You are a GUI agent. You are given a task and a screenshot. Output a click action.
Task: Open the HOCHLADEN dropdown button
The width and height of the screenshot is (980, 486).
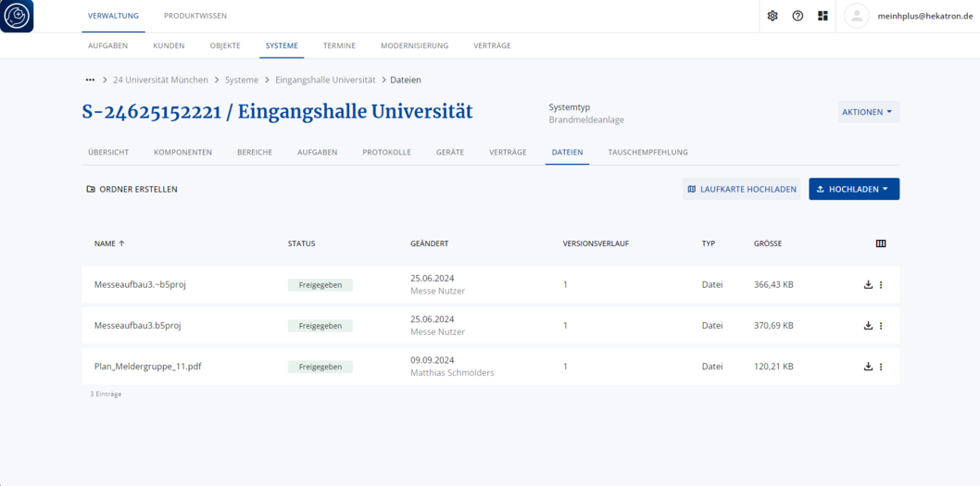pyautogui.click(x=854, y=189)
